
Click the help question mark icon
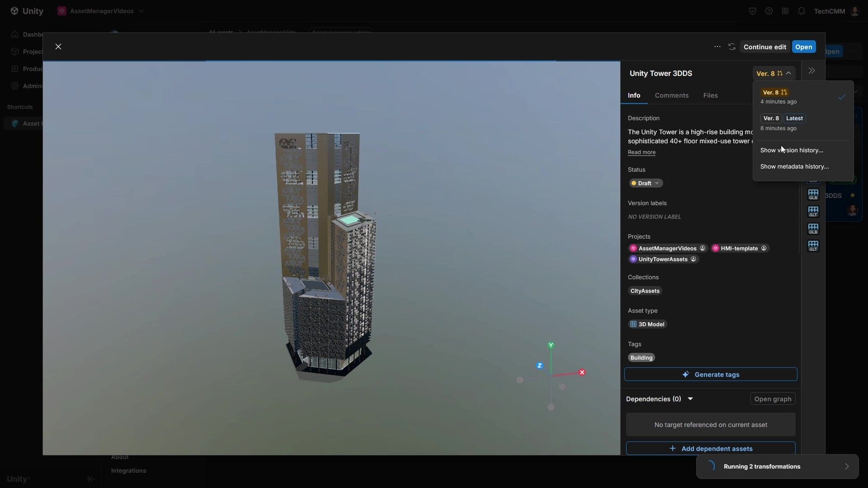tap(769, 11)
